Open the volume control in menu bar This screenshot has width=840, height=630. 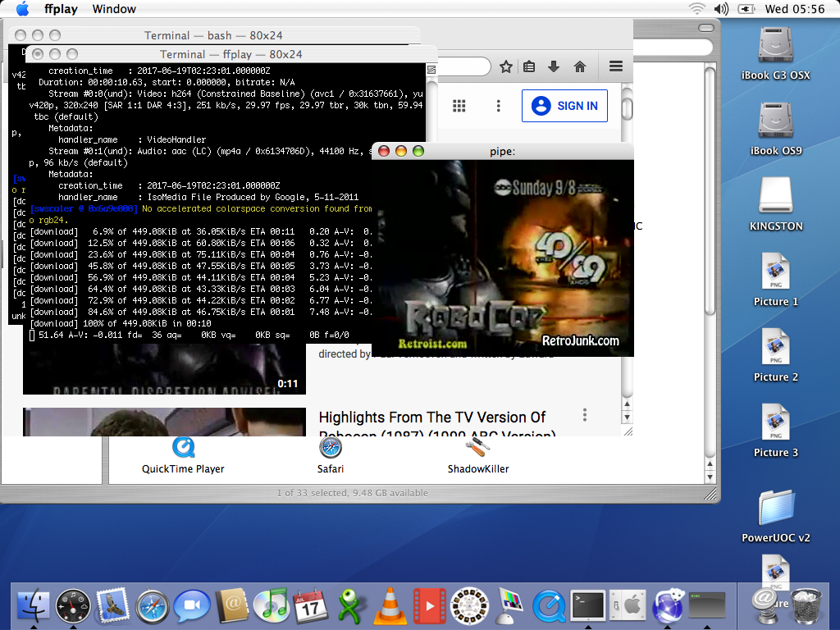click(721, 8)
